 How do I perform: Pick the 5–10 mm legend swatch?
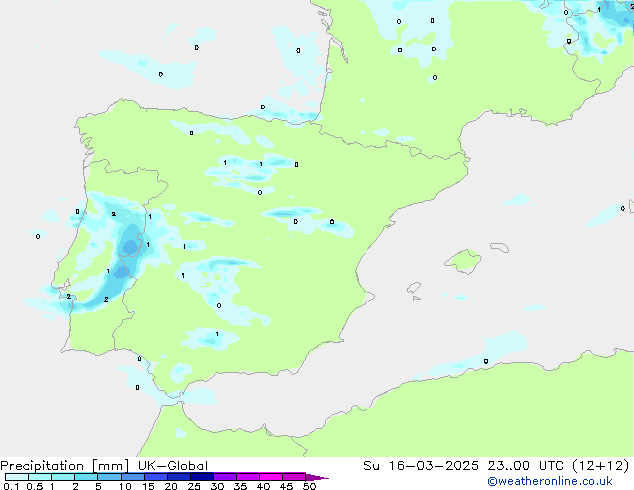[109, 477]
